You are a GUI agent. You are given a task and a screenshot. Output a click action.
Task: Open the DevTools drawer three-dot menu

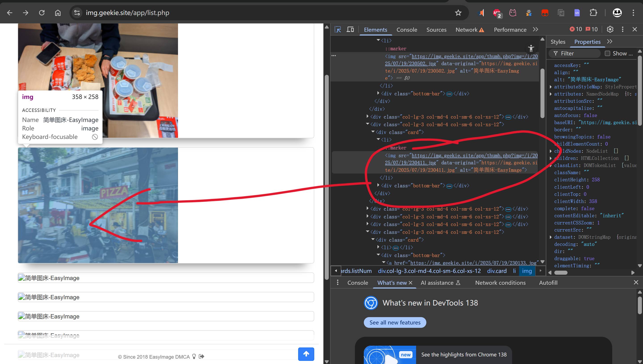338,282
